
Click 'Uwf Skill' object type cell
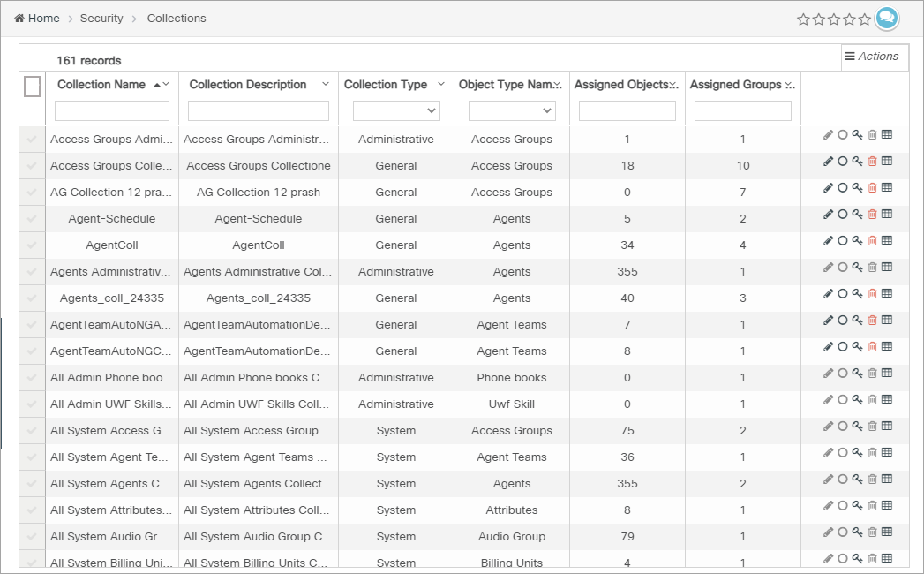click(512, 404)
